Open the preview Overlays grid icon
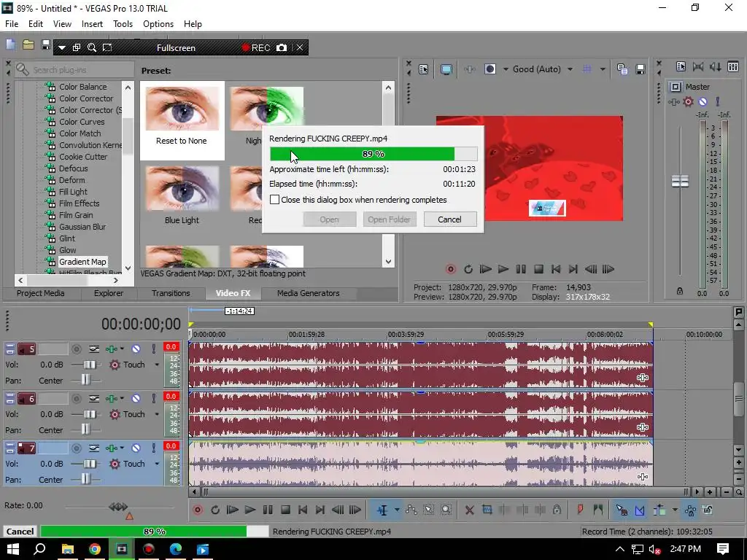747x560 pixels. (x=587, y=69)
